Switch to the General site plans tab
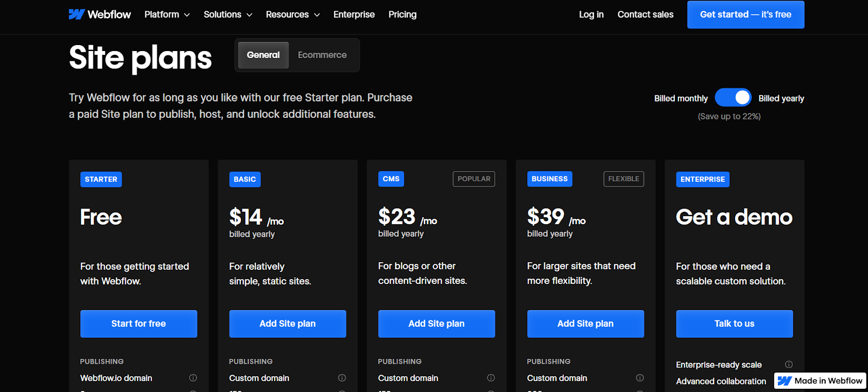868x392 pixels. 263,55
